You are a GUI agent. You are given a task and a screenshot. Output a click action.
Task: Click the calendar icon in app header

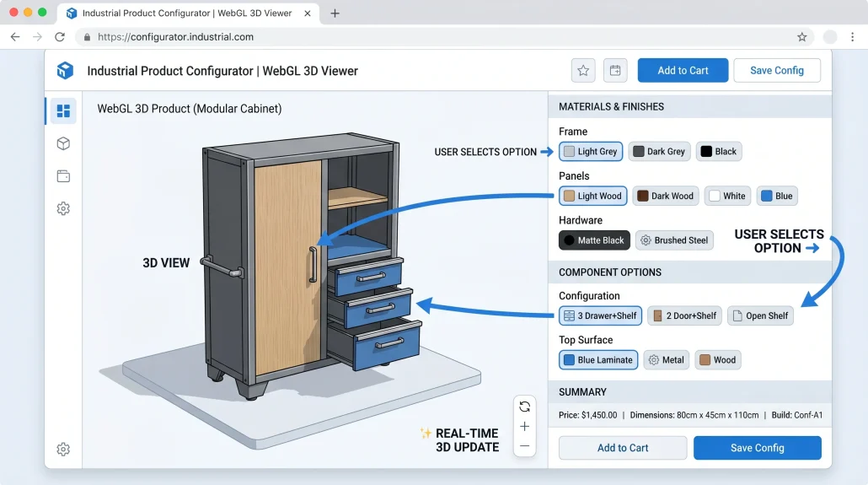pyautogui.click(x=615, y=70)
